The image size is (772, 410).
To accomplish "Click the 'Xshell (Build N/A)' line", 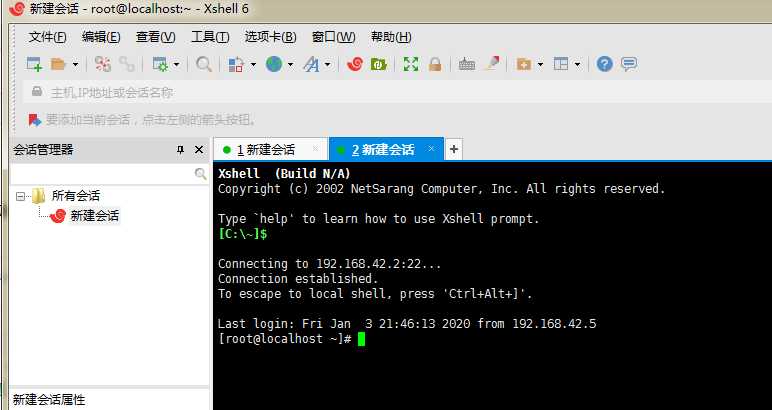I will point(284,173).
